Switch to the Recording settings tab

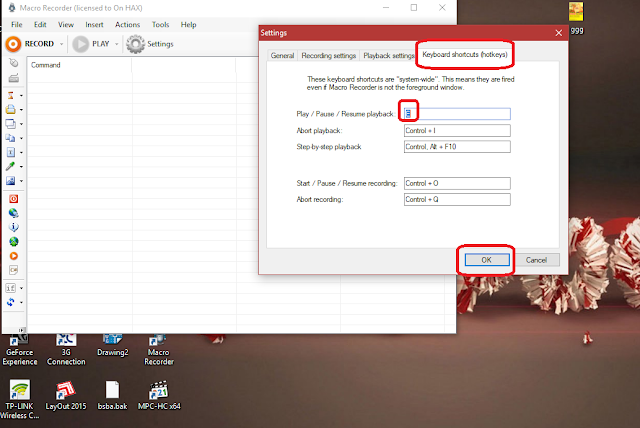329,55
